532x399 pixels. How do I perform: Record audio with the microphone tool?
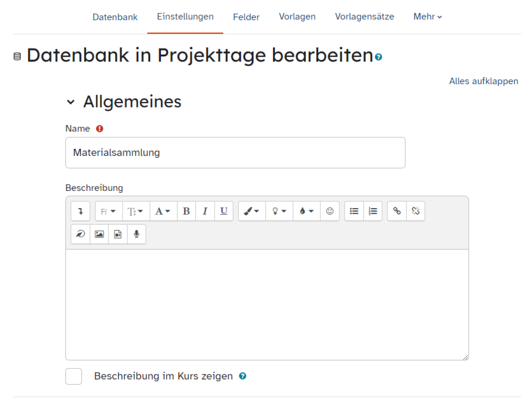point(136,234)
